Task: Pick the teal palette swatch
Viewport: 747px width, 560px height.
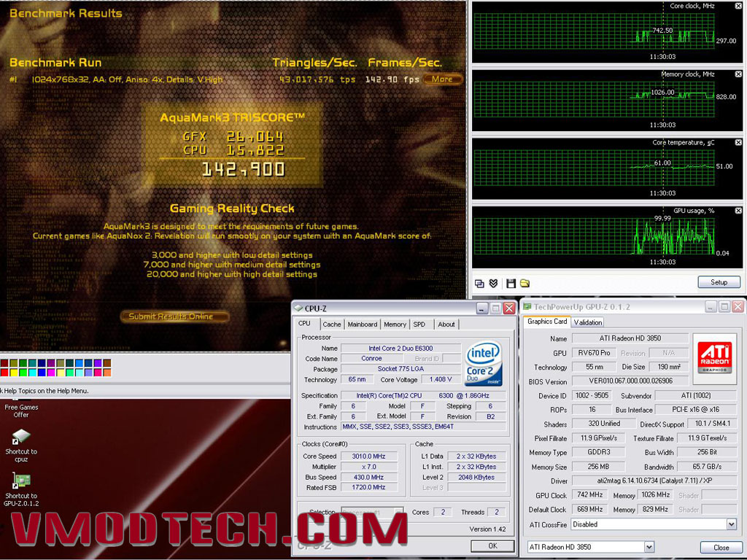Action: pos(32,363)
